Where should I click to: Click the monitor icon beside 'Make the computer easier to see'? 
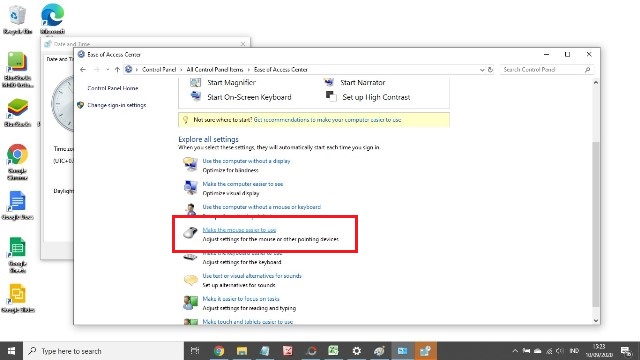click(x=190, y=187)
